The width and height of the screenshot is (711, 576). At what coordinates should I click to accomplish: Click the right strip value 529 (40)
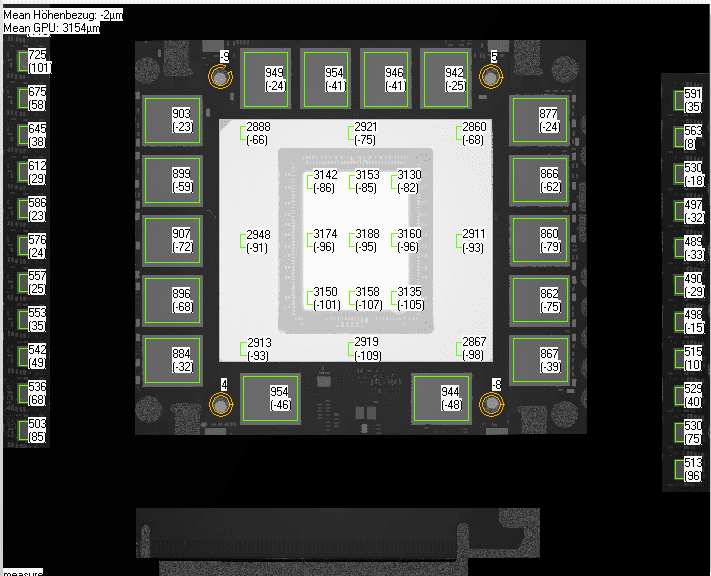click(693, 395)
